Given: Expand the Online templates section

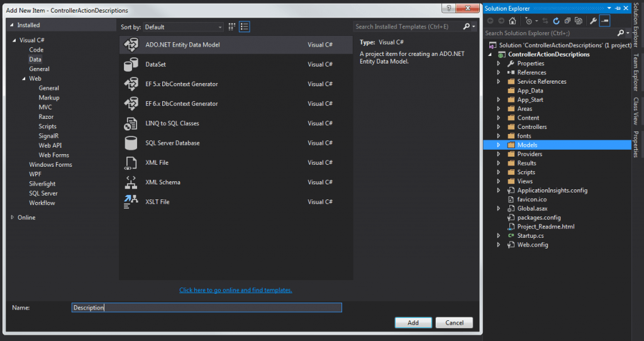Looking at the screenshot, I should (13, 217).
